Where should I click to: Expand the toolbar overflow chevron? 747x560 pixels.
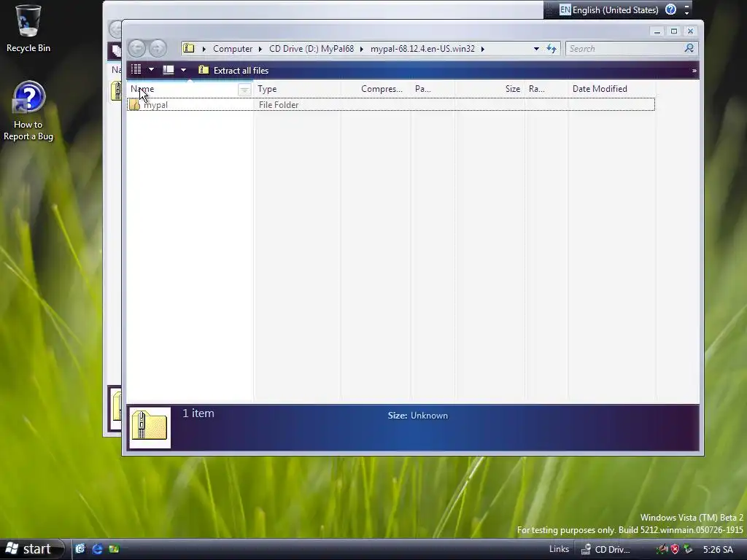(x=694, y=71)
